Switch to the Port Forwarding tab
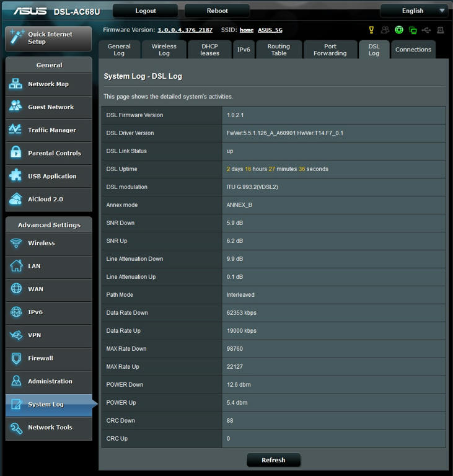This screenshot has height=476, width=453. pos(330,50)
